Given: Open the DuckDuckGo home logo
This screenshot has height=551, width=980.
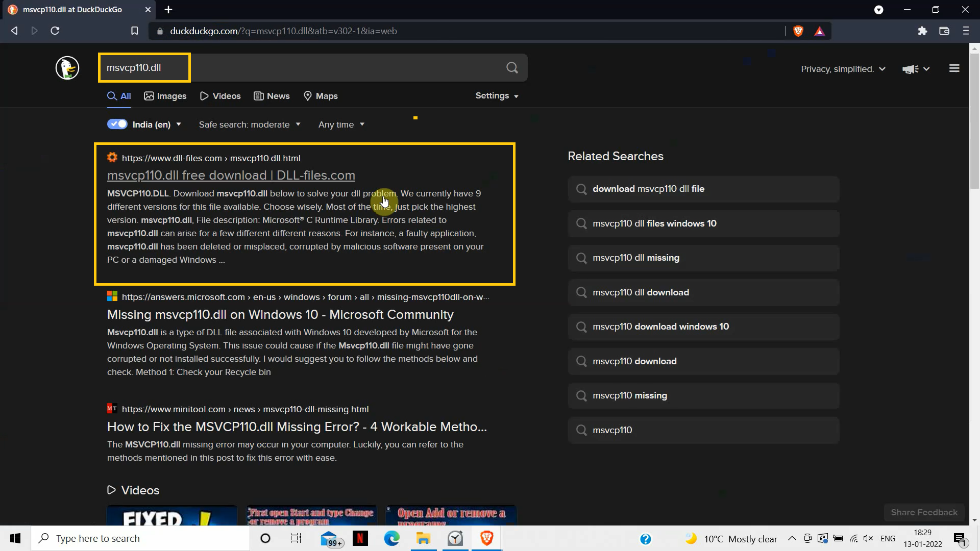Looking at the screenshot, I should [x=67, y=68].
